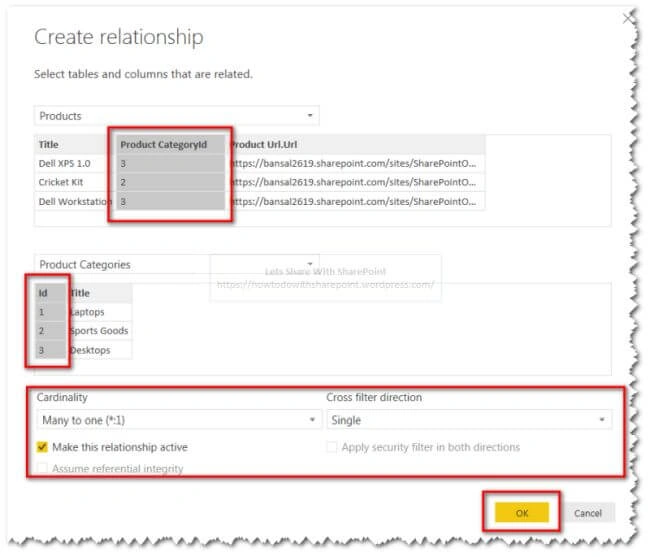
Task: Click Id value 2 beside Sports Goods
Action: pyautogui.click(x=51, y=331)
